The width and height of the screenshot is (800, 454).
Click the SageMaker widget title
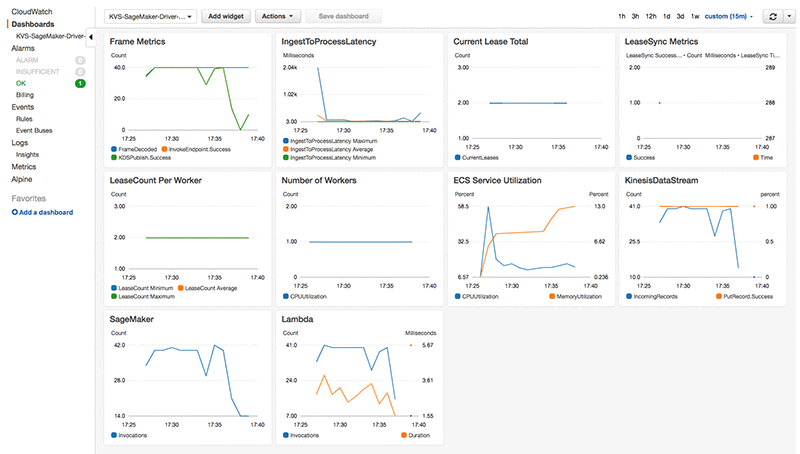pyautogui.click(x=132, y=319)
